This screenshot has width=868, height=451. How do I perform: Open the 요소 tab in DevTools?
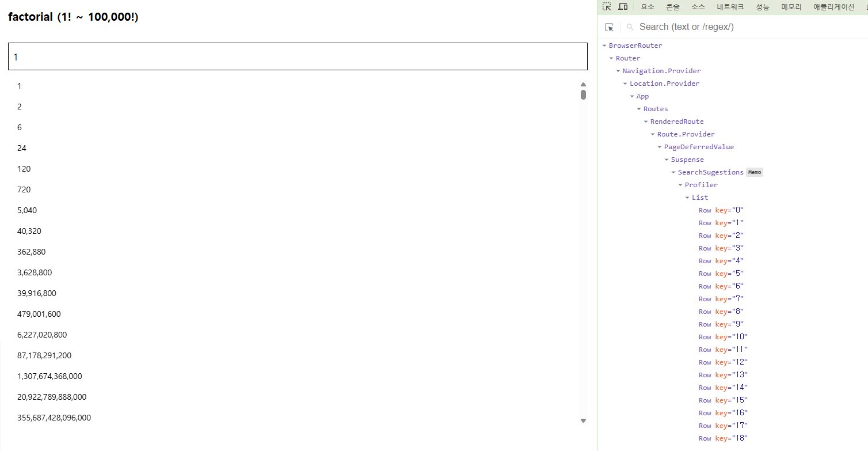(648, 7)
